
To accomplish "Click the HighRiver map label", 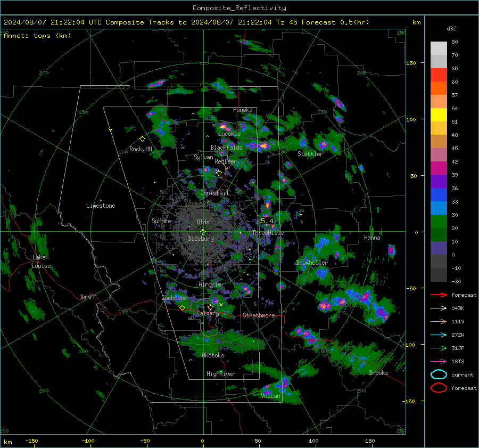I will coord(221,374).
